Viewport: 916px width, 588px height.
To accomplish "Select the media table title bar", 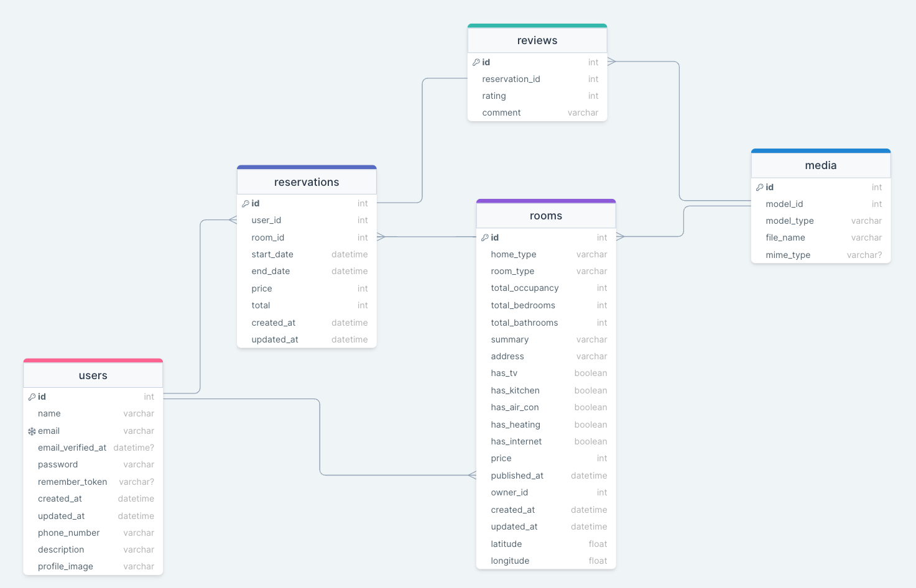I will click(x=820, y=165).
